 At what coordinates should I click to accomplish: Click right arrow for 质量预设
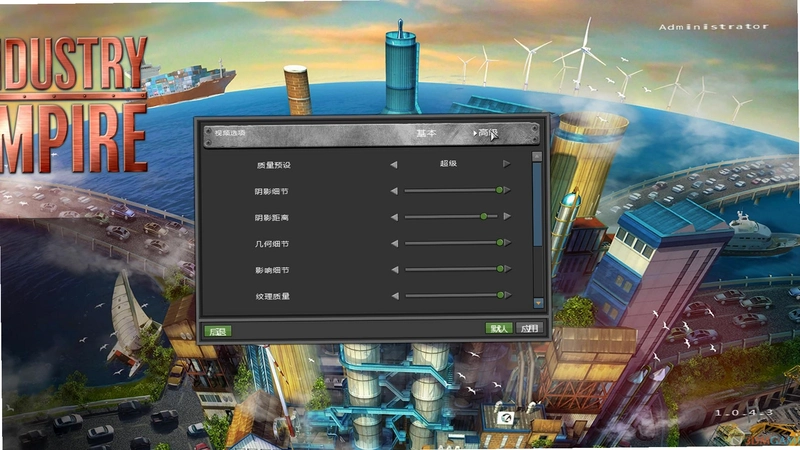pos(506,164)
